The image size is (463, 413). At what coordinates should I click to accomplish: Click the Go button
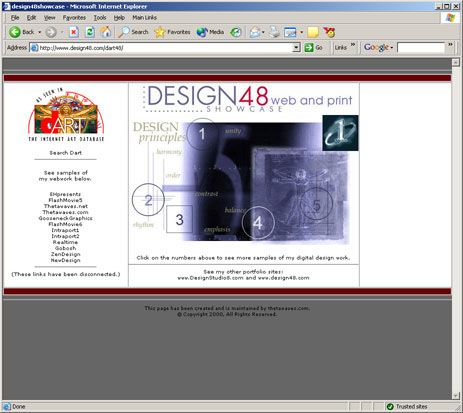coord(314,48)
